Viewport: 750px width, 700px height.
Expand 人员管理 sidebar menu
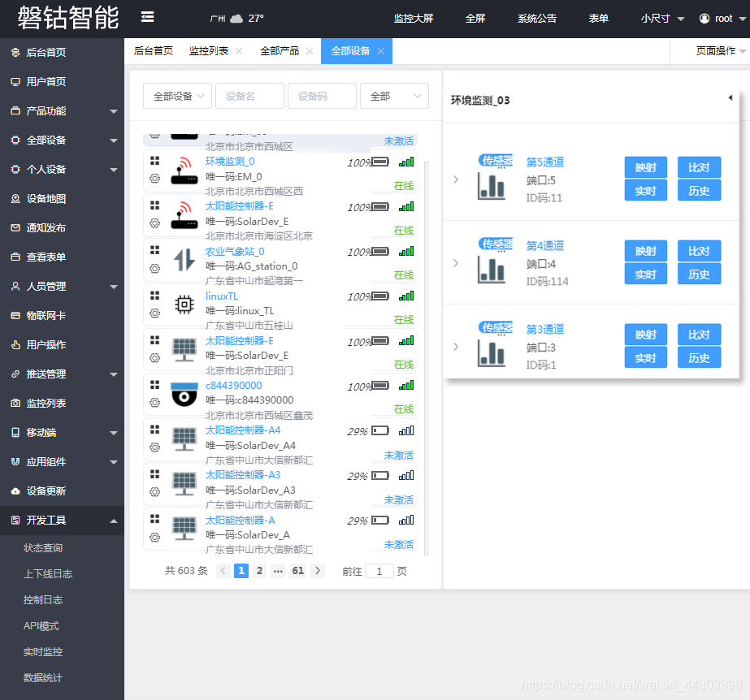pos(63,287)
